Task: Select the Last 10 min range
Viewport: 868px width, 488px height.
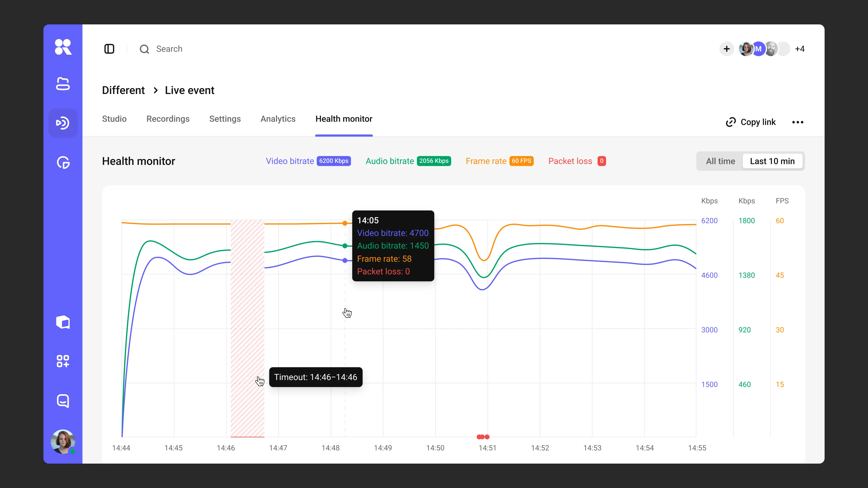Action: click(772, 161)
